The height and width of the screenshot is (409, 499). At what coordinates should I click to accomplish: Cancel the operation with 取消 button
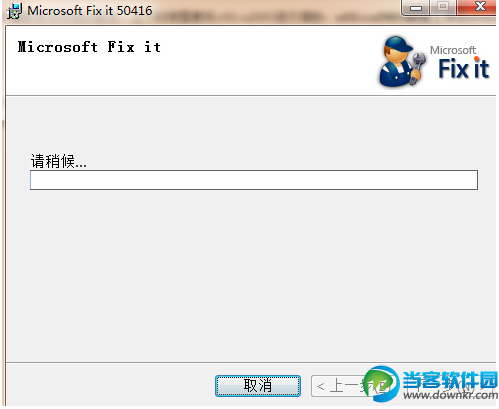coord(258,386)
